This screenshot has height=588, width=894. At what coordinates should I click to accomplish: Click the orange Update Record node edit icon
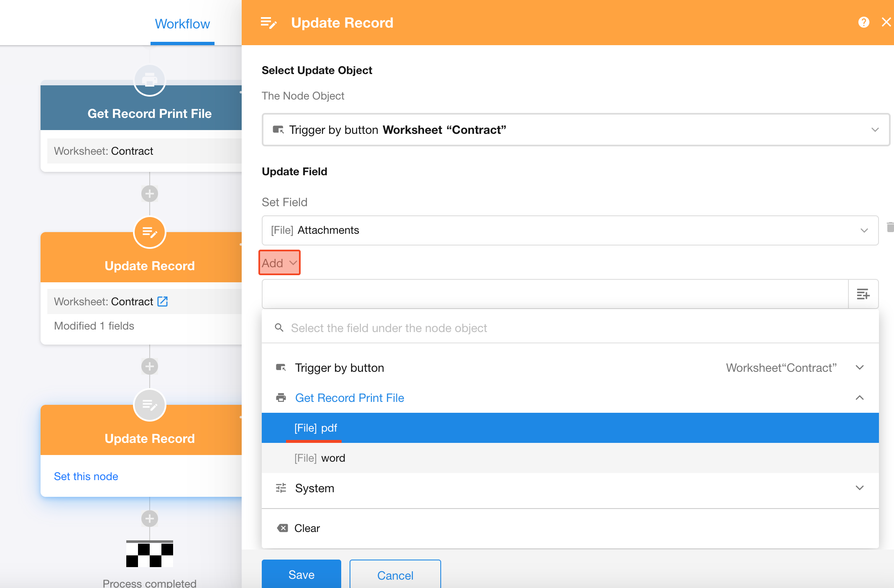(x=150, y=232)
